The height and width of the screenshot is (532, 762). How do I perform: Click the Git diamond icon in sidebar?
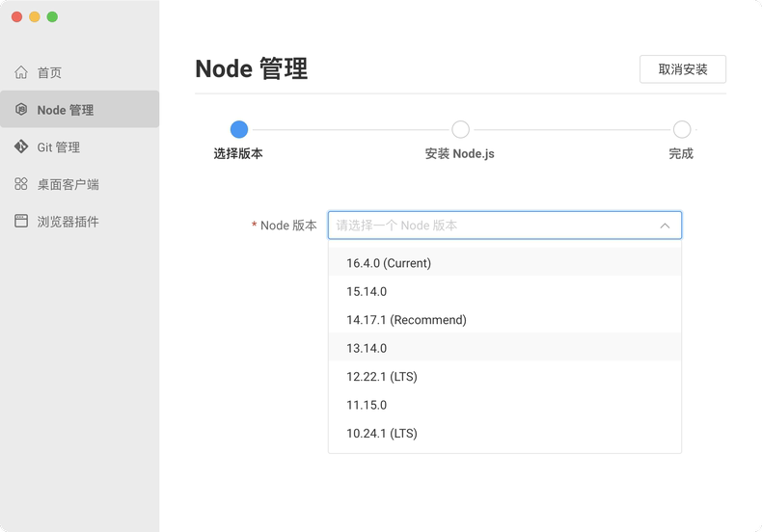(x=21, y=146)
